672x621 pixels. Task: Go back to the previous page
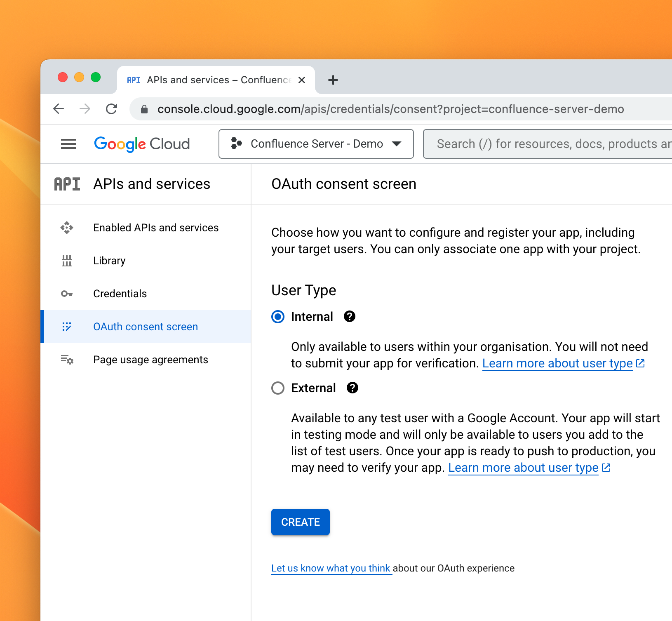[59, 109]
